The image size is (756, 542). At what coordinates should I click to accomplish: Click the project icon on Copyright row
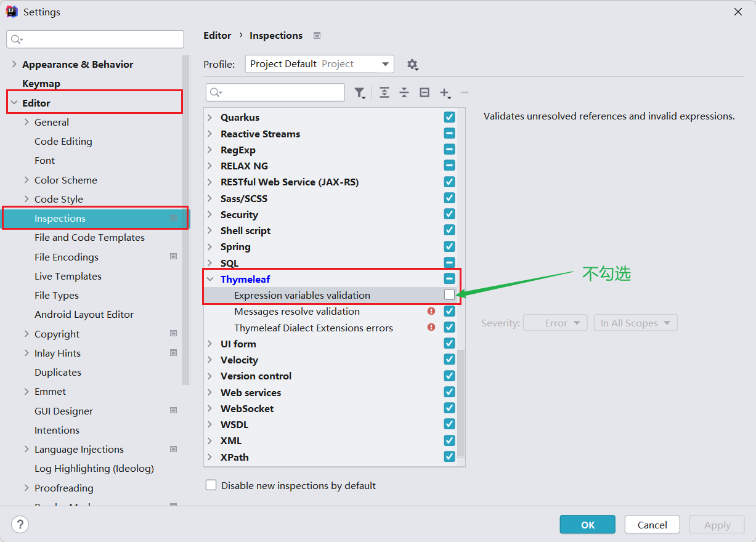174,334
